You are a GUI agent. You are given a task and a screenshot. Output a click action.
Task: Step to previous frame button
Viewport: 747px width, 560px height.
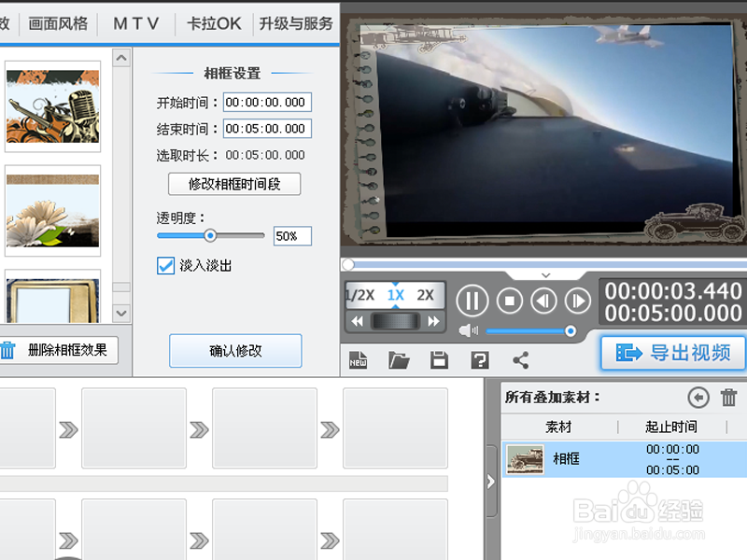click(543, 301)
